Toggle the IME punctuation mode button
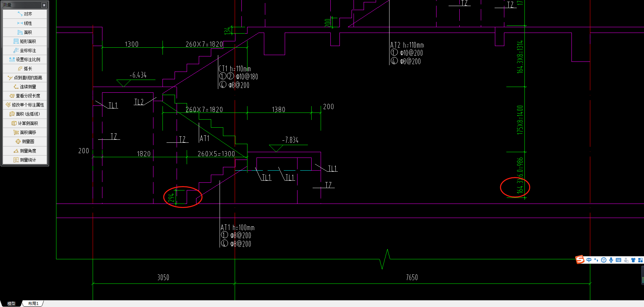 tap(596, 260)
